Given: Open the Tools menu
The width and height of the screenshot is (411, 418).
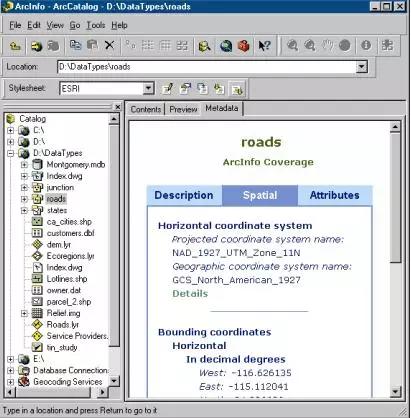Looking at the screenshot, I should click(96, 25).
